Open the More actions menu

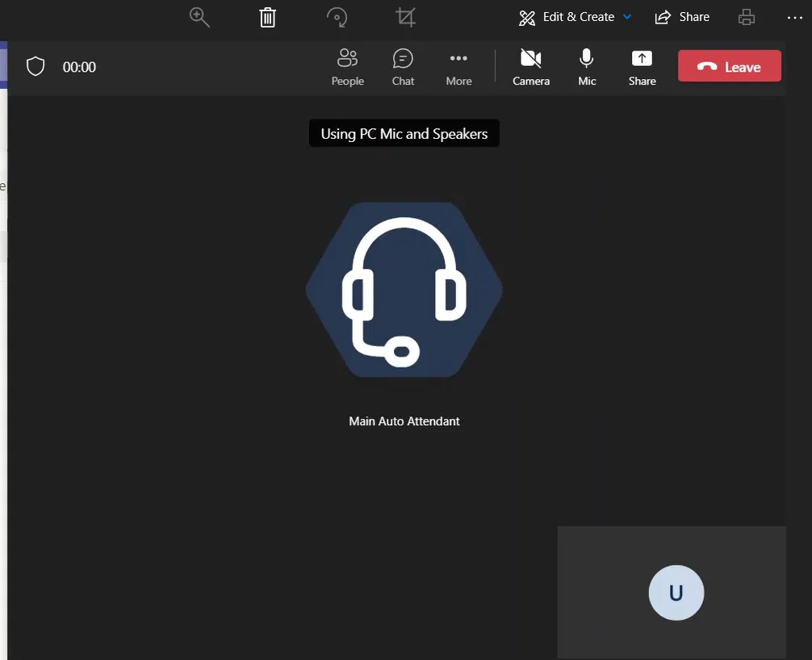coord(458,67)
